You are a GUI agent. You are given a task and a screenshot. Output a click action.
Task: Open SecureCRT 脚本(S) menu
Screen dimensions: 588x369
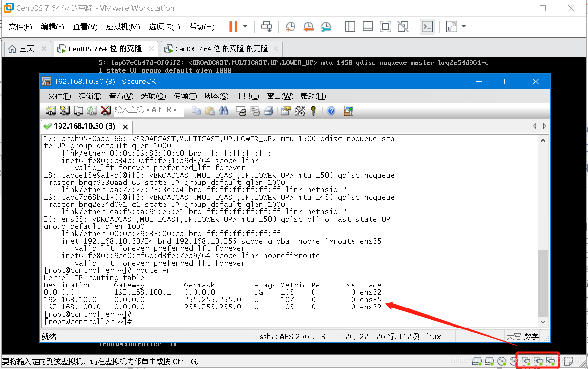[216, 96]
